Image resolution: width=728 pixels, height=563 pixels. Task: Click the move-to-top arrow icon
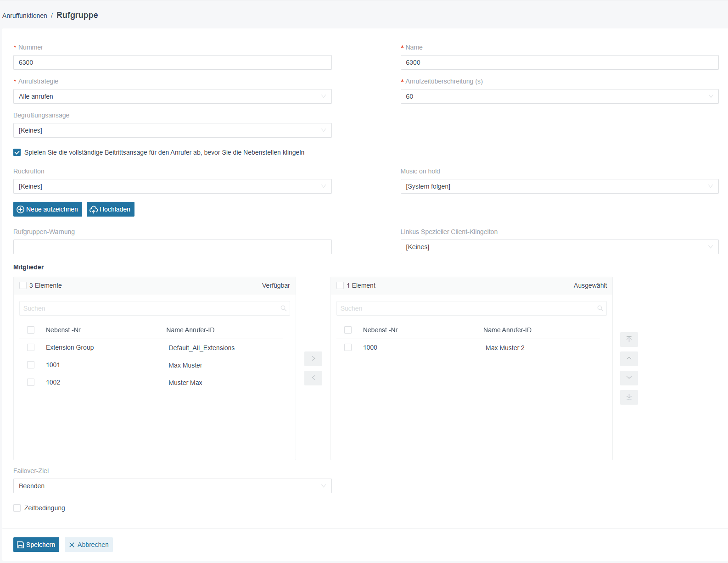[629, 340]
